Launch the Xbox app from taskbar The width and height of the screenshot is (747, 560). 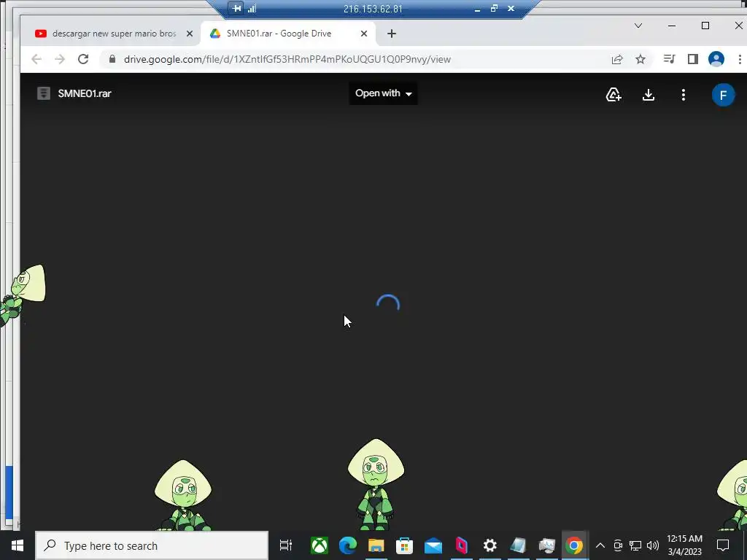click(x=320, y=545)
